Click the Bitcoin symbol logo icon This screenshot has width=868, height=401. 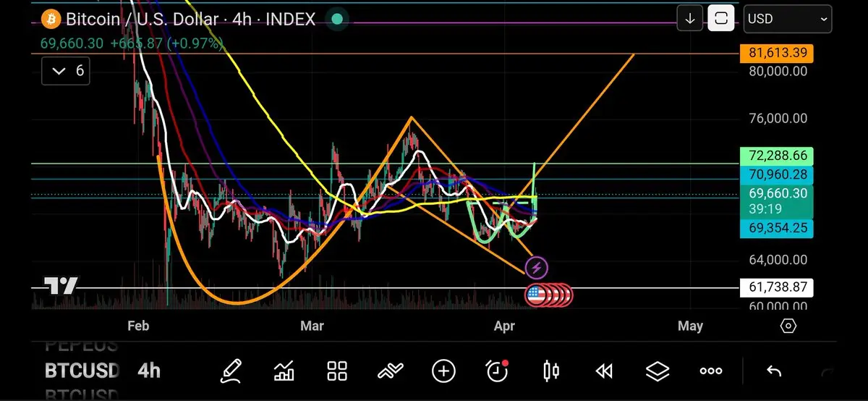(x=51, y=19)
